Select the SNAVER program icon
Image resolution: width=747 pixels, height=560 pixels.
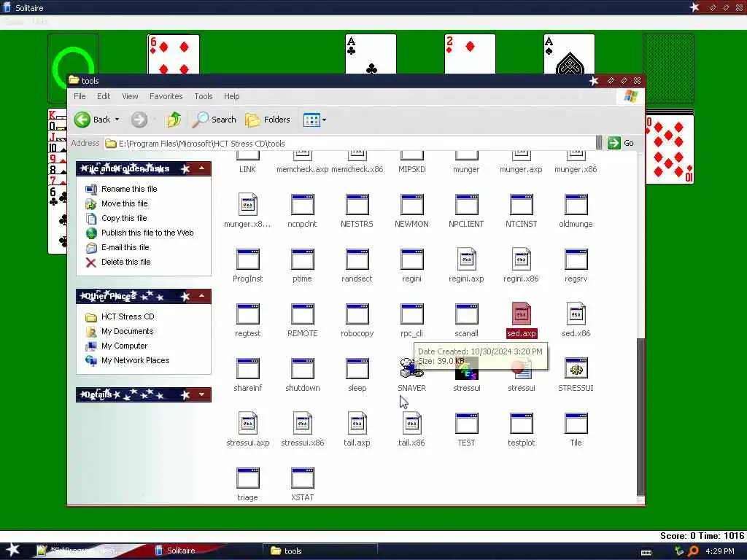point(411,368)
